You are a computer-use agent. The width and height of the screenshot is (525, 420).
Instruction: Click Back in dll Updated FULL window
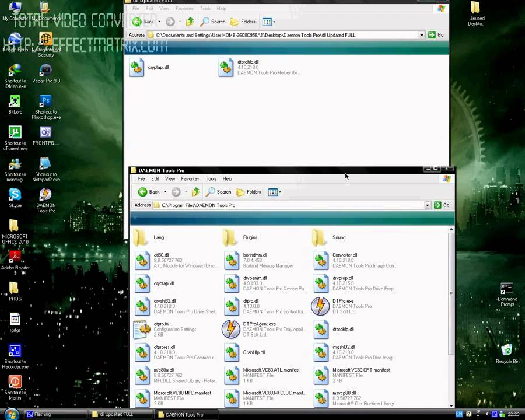143,22
